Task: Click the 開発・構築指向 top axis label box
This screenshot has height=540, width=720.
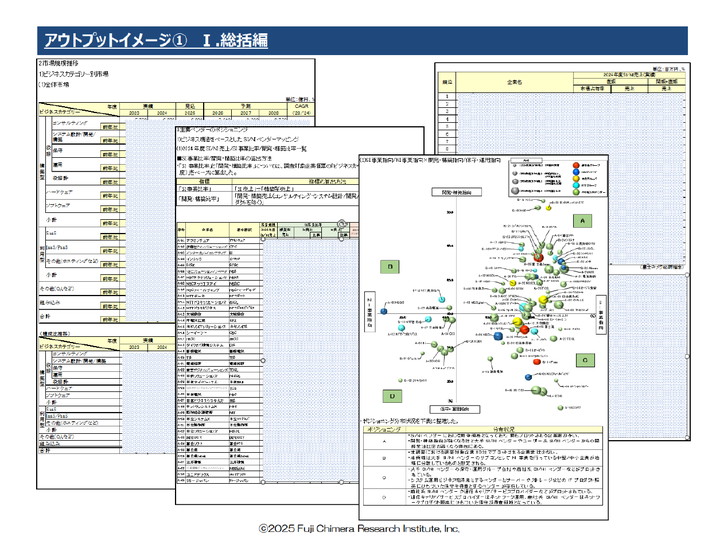Action: pyautogui.click(x=456, y=192)
